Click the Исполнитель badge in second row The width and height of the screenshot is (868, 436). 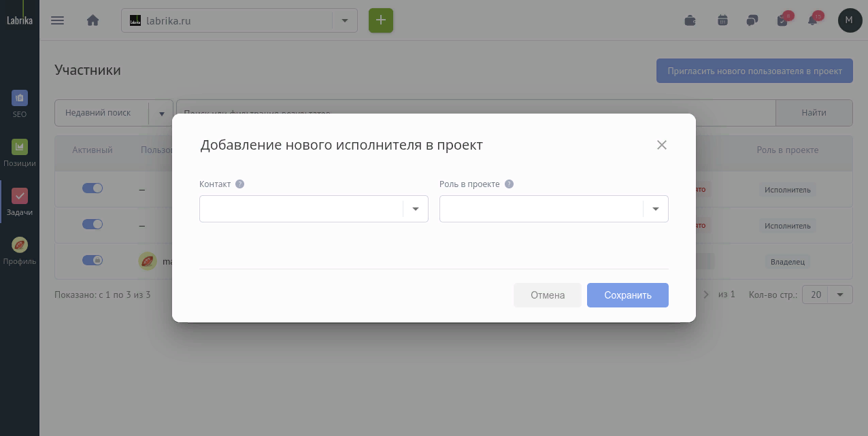pos(788,226)
